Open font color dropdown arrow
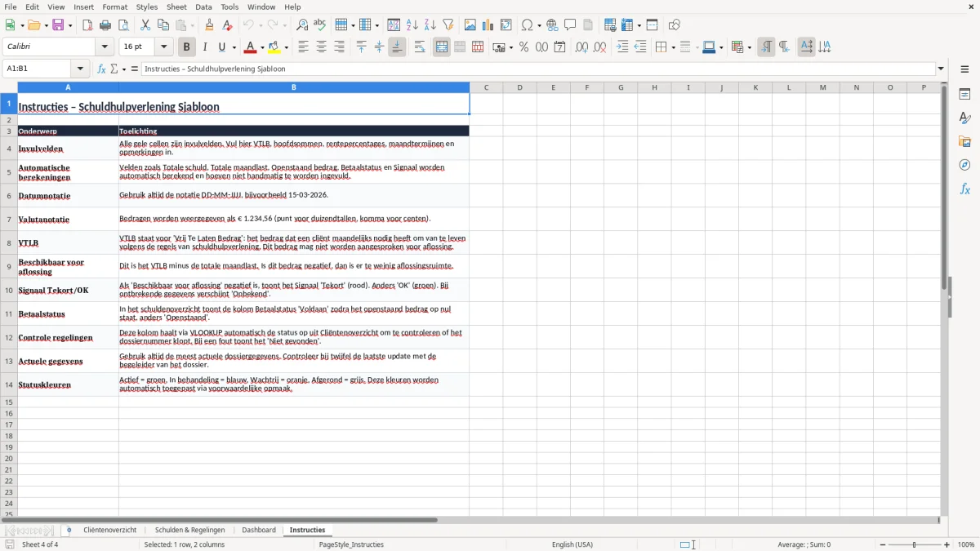The width and height of the screenshot is (980, 551). [262, 47]
